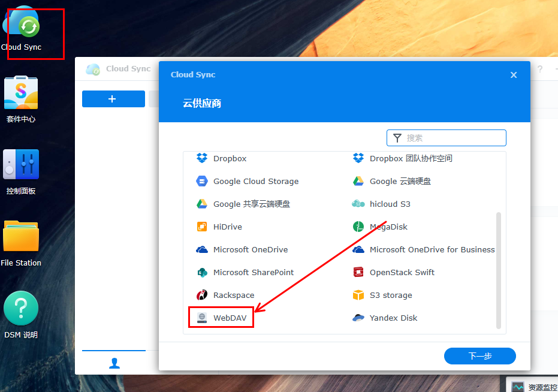Click the 搜索 search field

[x=447, y=138]
